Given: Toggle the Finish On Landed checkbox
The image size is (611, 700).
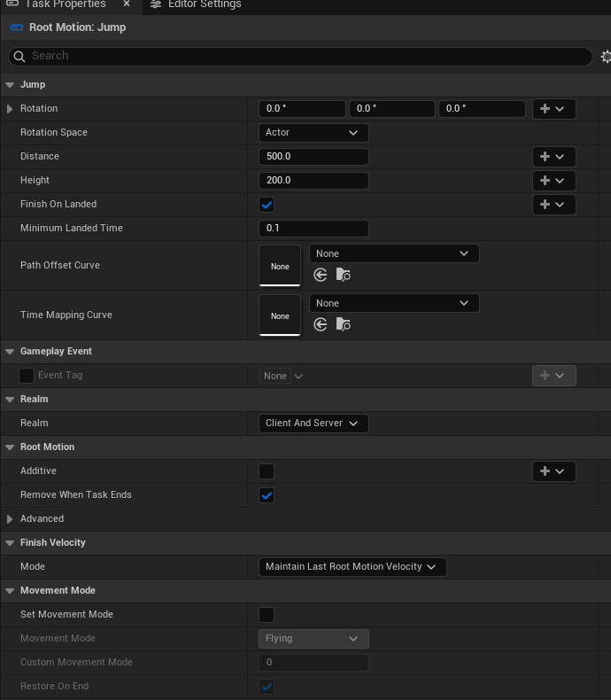Looking at the screenshot, I should (x=267, y=205).
